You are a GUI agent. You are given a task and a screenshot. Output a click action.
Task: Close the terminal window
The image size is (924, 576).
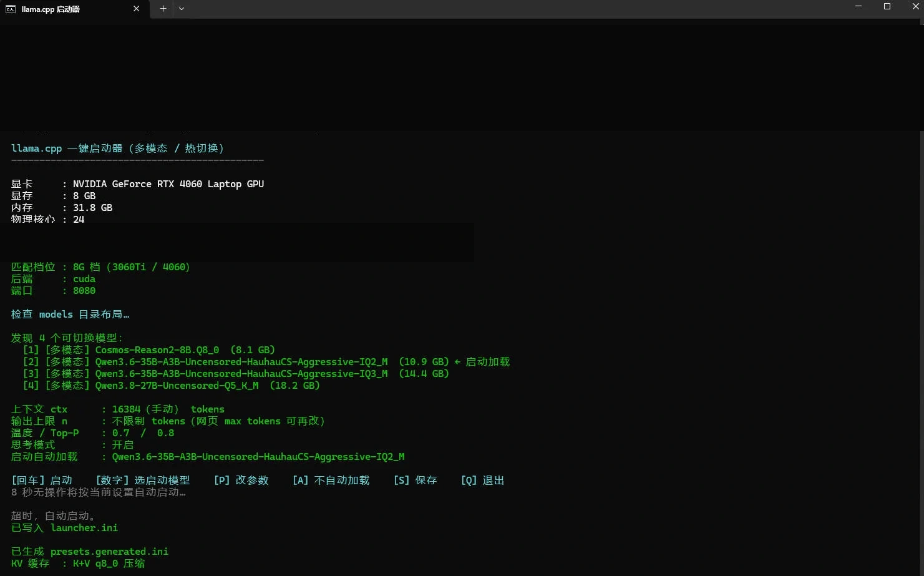click(915, 6)
